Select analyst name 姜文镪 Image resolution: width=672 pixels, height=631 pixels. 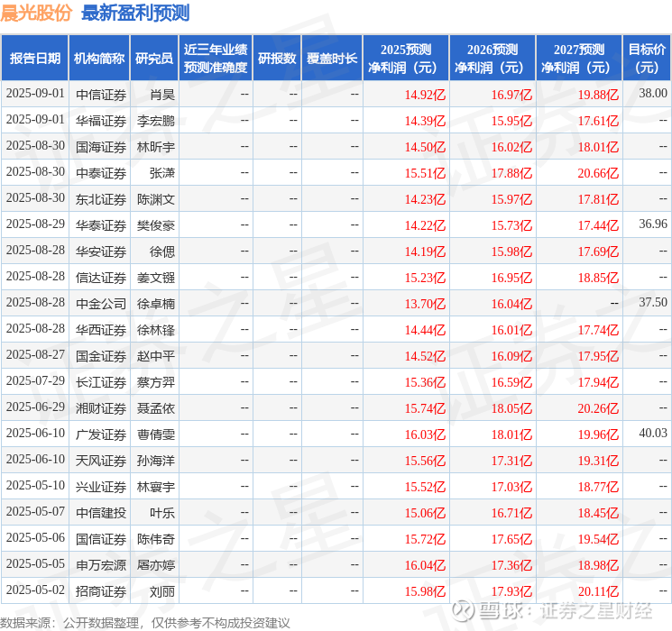(156, 278)
